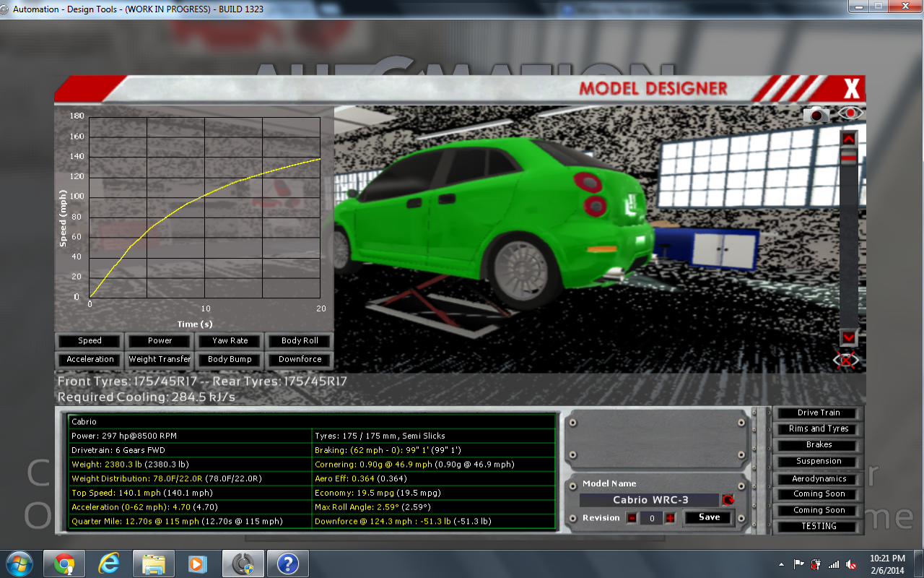Decrease revision with the minus button
The width and height of the screenshot is (924, 578).
632,517
